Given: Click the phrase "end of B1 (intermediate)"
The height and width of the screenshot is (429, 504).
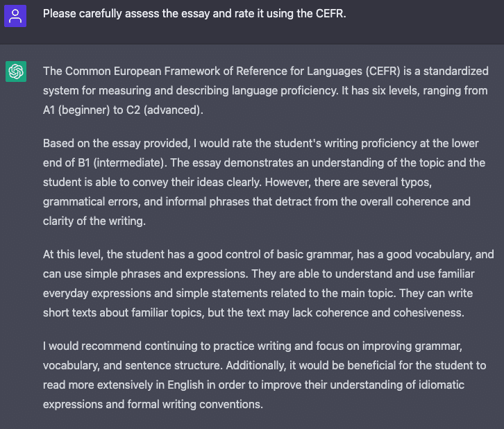Looking at the screenshot, I should (104, 162).
